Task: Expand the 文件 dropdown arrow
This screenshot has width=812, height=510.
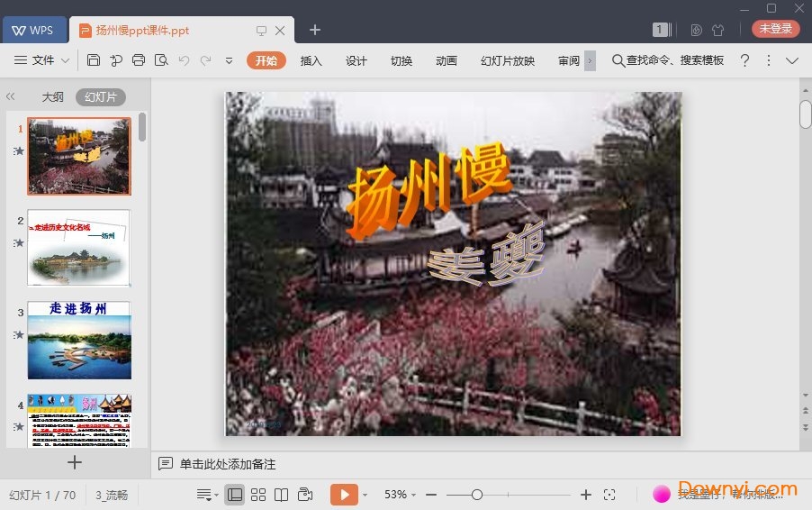Action: (x=65, y=60)
